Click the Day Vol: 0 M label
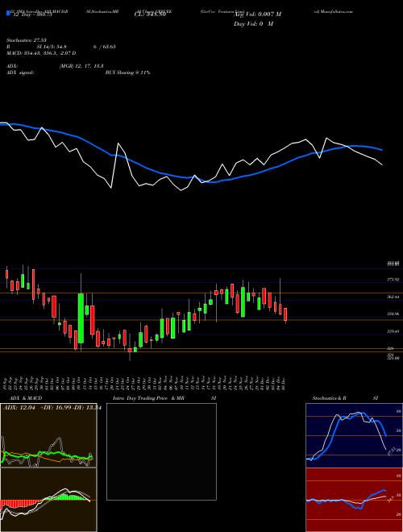Screen dimensions: 403x532 [253, 24]
